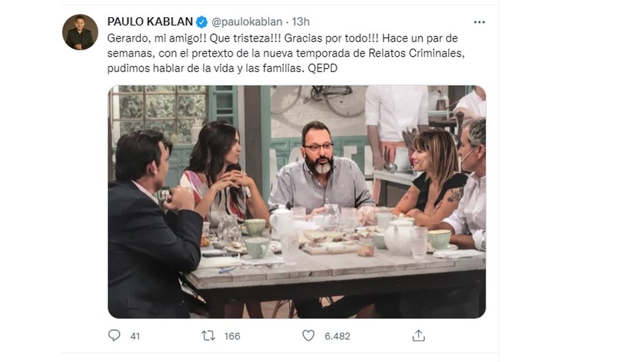Click the PAULO KABLAN display name
The width and height of the screenshot is (644, 362).
click(150, 21)
